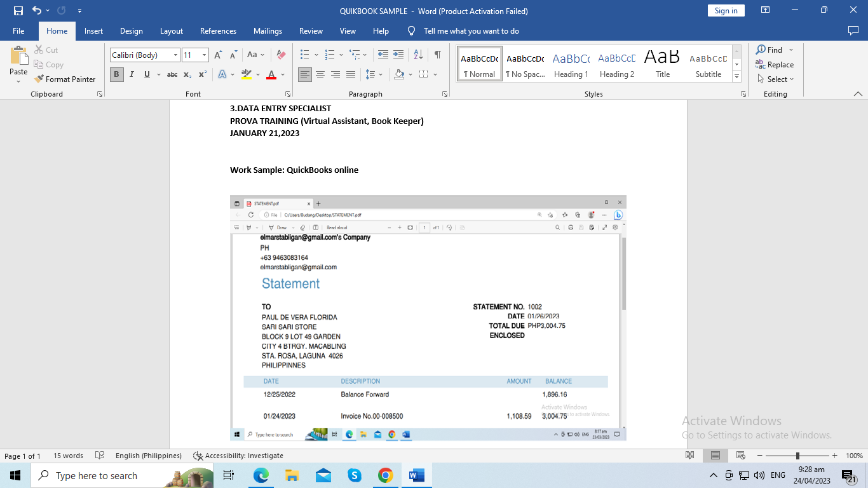Center align the paragraph text
This screenshot has height=488, width=868.
[x=320, y=74]
